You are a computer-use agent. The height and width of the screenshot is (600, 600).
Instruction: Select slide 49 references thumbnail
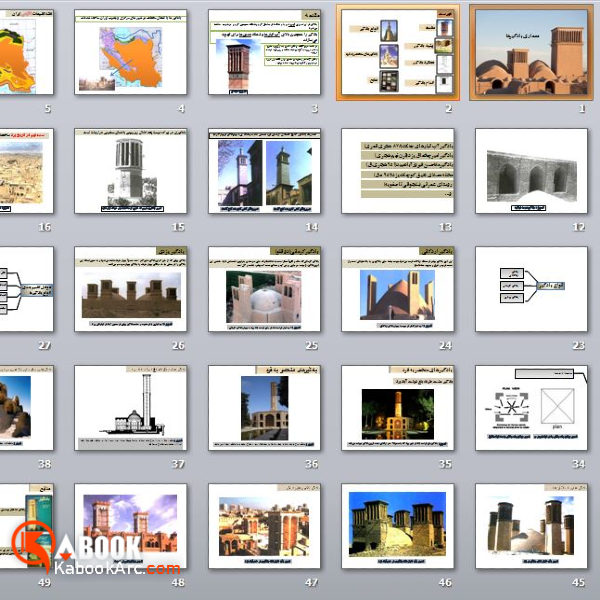26,526
